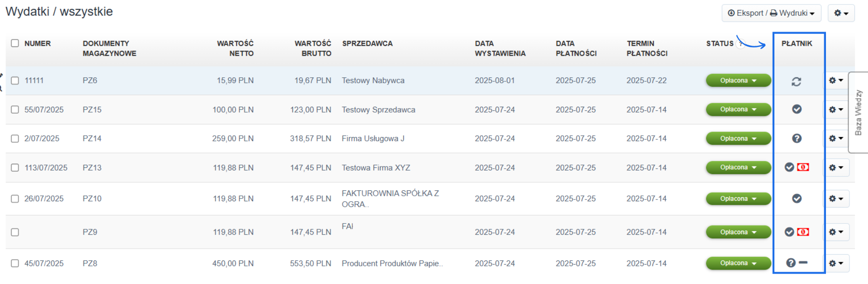
Task: Click the question mark payer icon for Firma Usługowa J
Action: [797, 138]
